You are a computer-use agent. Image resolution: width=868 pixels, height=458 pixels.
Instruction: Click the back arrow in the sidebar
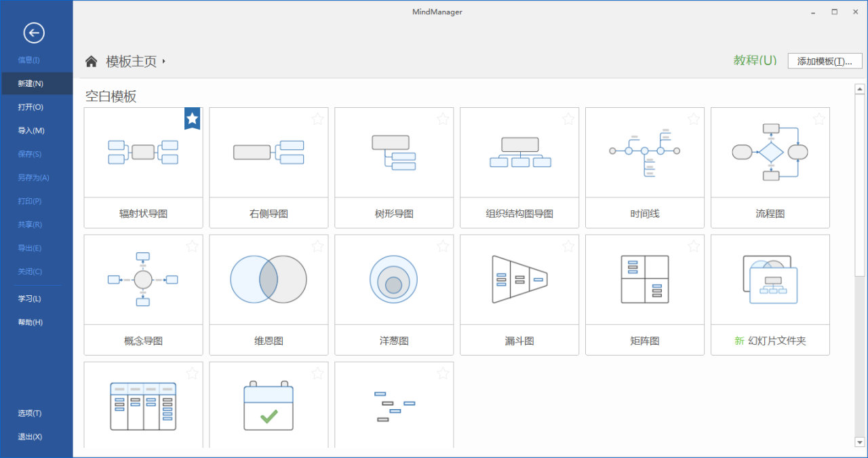pos(34,33)
